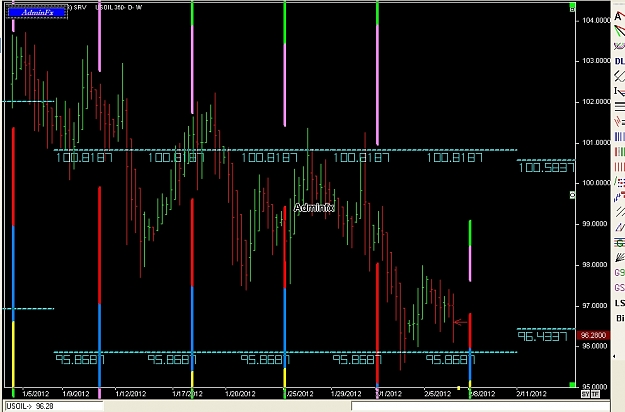This screenshot has height=412, width=625.
Task: Click the GS tool in right toolbar
Action: click(619, 288)
